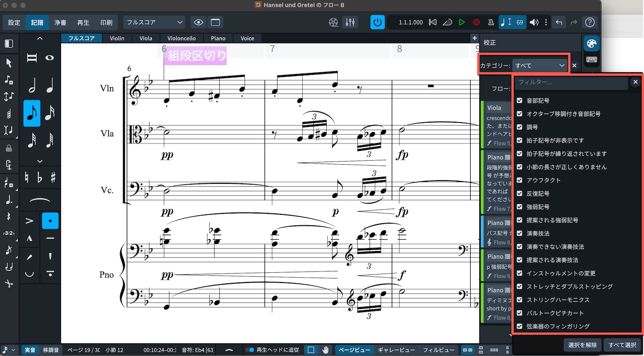Select the eighth note duration

(x=32, y=113)
